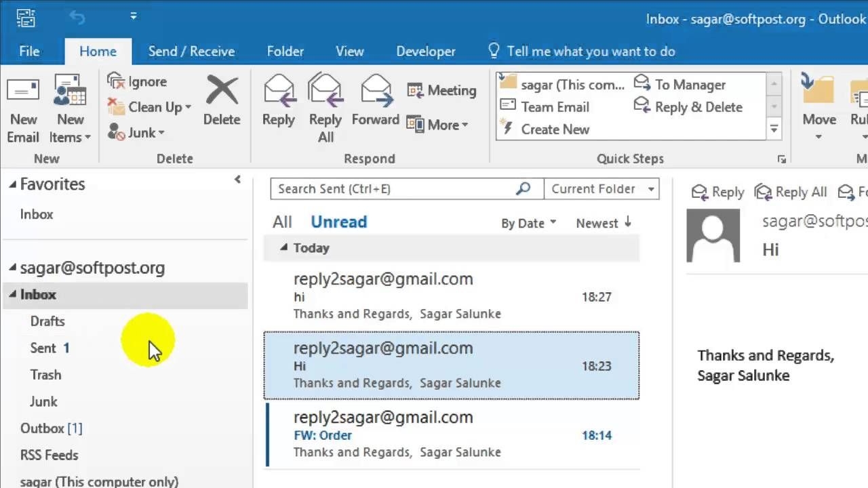Image resolution: width=868 pixels, height=488 pixels.
Task: Collapse the folder pane arrow
Action: point(237,180)
